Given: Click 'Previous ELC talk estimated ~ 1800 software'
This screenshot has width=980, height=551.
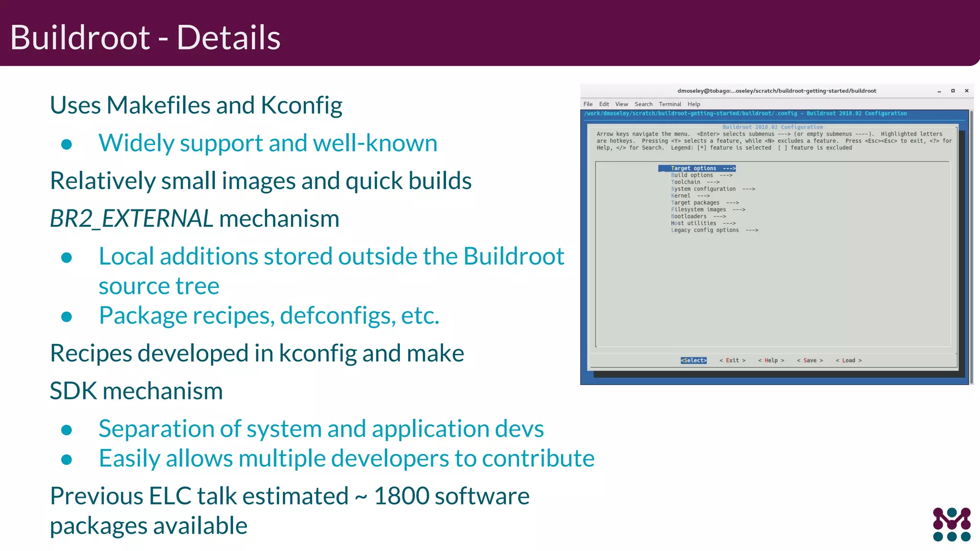Looking at the screenshot, I should tap(290, 496).
